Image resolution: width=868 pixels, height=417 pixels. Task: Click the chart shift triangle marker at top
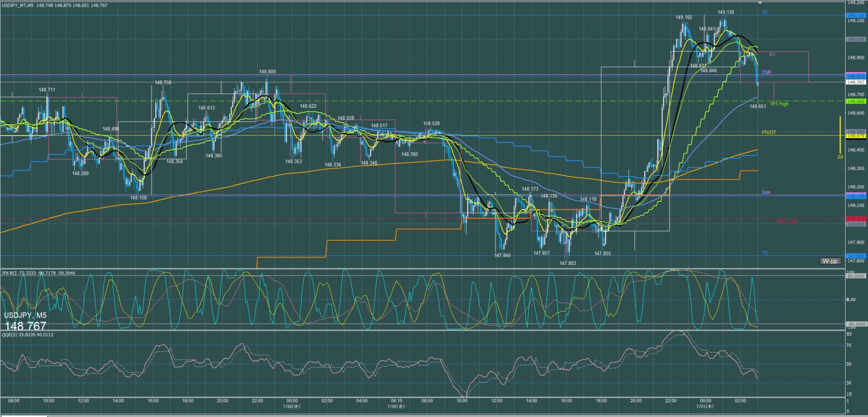coord(759,3)
